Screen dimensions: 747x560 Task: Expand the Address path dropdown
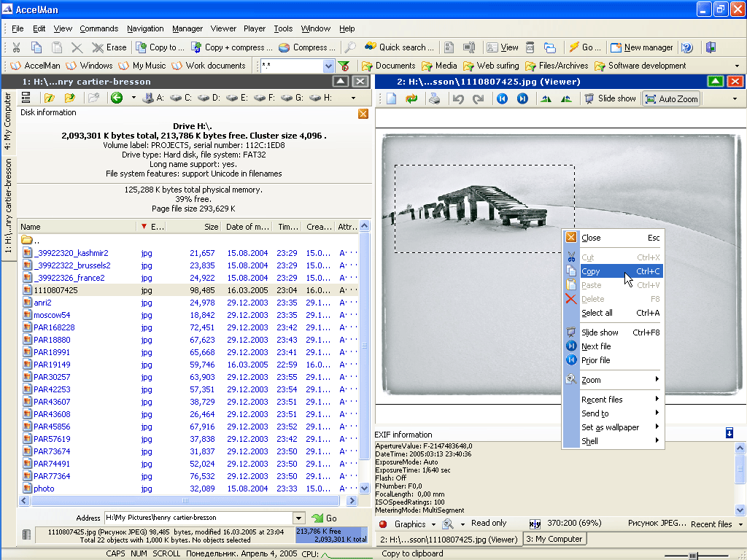tap(298, 518)
